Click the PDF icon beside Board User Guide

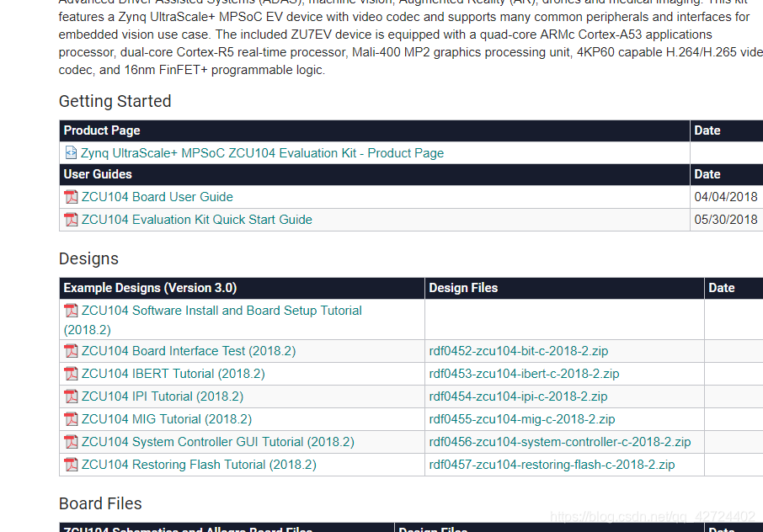click(71, 197)
